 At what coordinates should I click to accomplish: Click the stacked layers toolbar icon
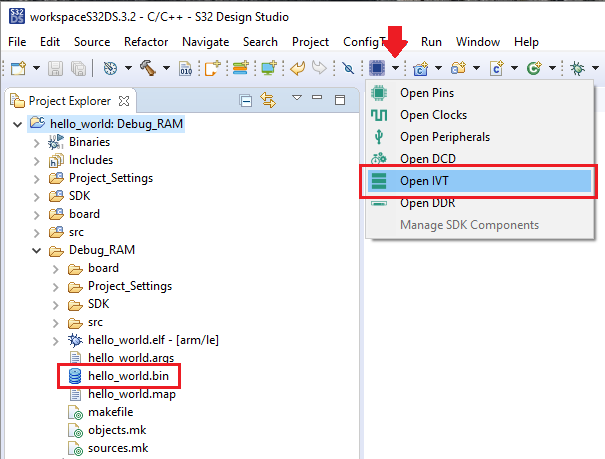(x=240, y=68)
